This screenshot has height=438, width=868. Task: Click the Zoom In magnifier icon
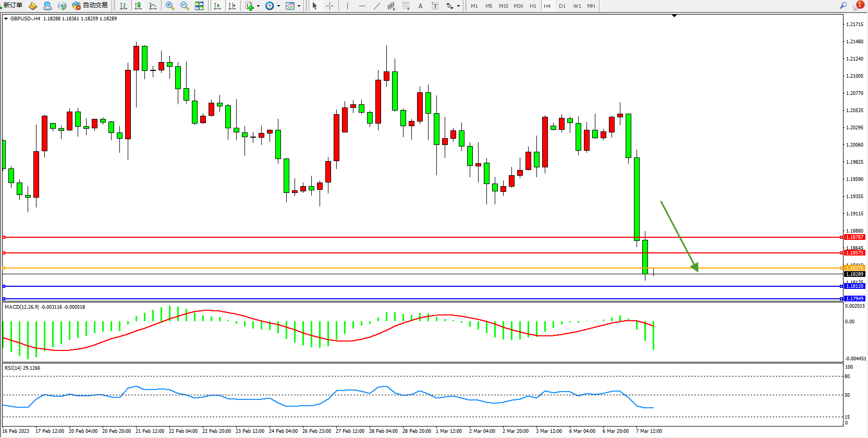[x=170, y=6]
